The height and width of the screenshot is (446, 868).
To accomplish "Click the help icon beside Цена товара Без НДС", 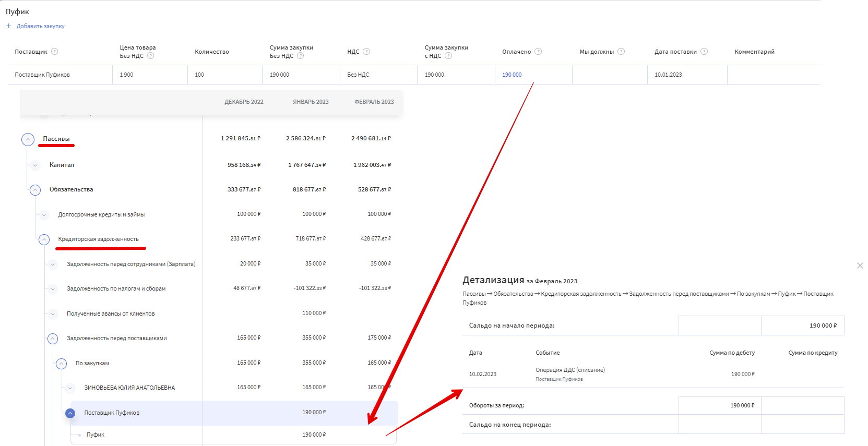I will pos(151,56).
